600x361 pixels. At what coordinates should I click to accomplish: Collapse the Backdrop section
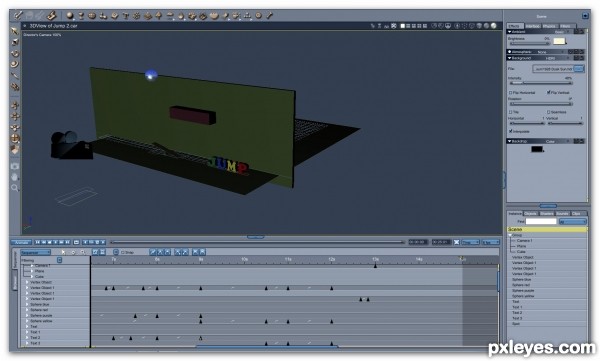click(x=510, y=141)
